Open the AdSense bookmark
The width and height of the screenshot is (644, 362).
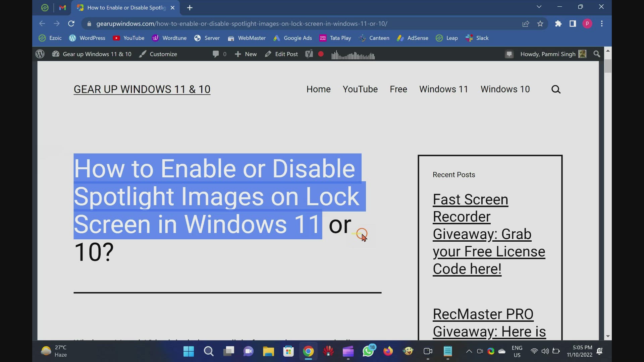[x=413, y=38]
